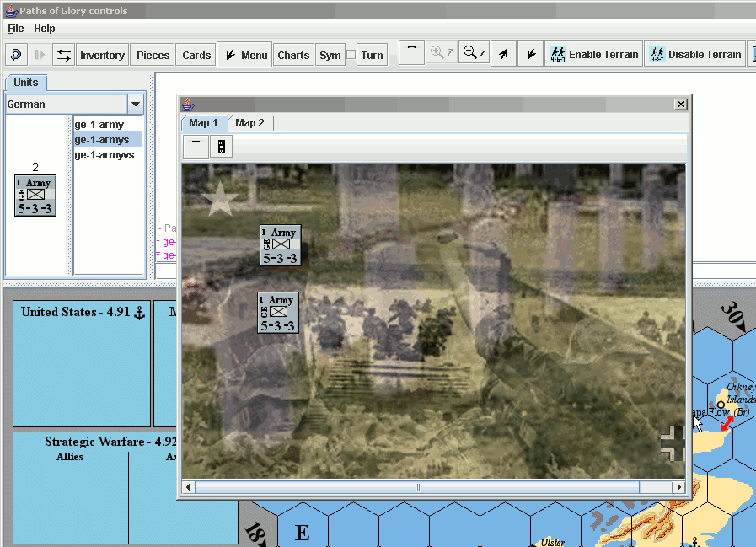
Task: Click the dash button before the zoom icons
Action: click(x=411, y=52)
